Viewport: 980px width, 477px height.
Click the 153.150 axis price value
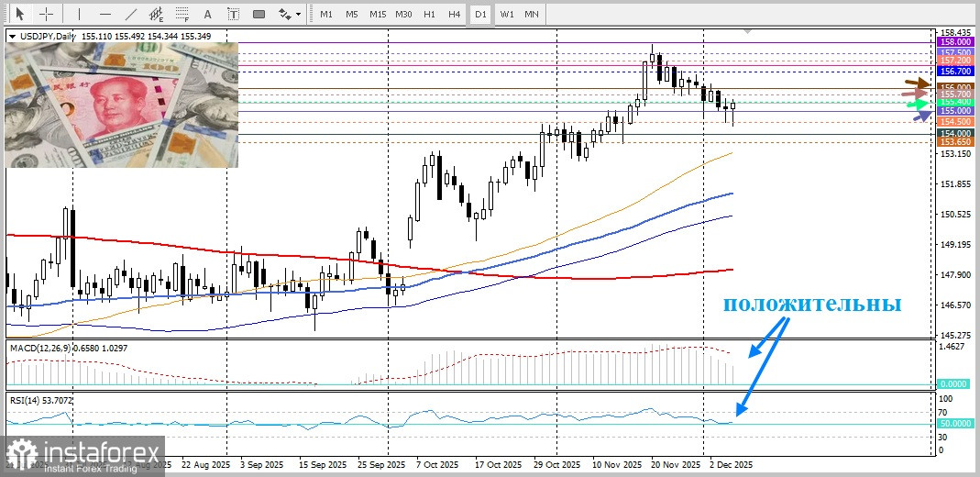coord(954,154)
